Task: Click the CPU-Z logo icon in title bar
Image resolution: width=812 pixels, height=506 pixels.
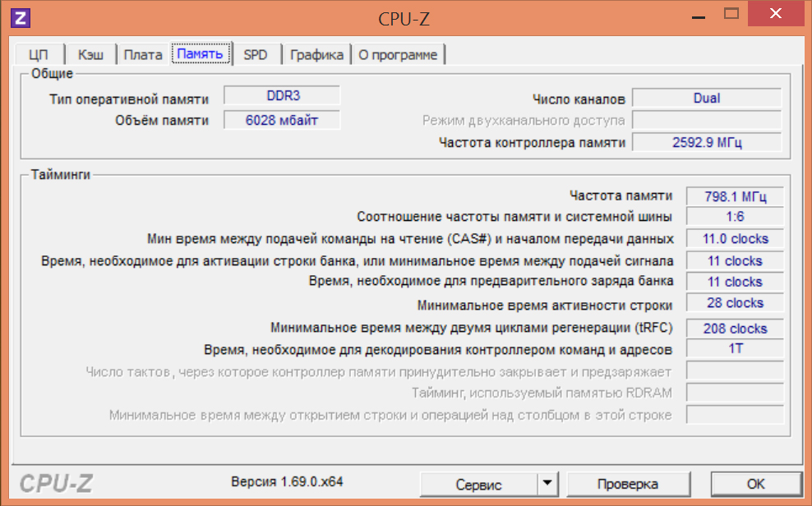Action: pos(21,18)
